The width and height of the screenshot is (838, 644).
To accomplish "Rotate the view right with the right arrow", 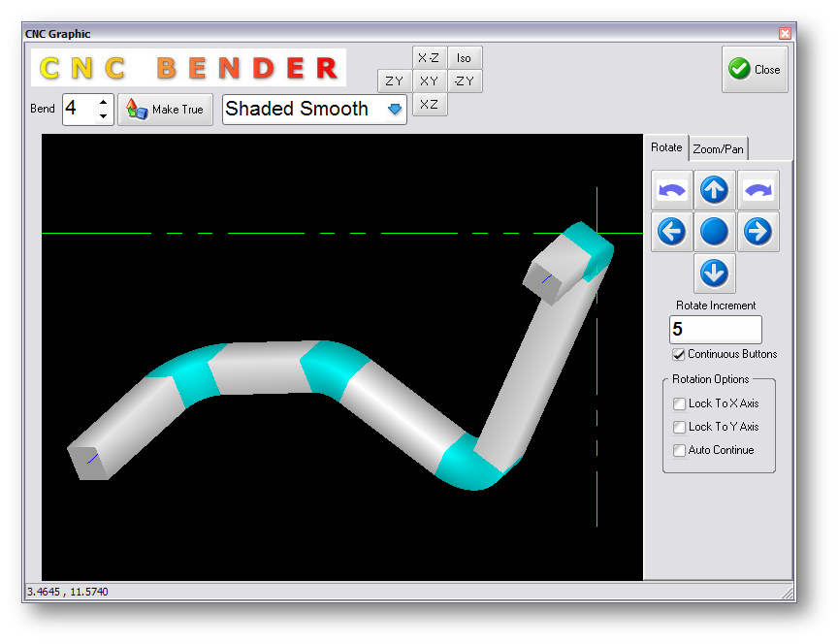I will pyautogui.click(x=757, y=232).
